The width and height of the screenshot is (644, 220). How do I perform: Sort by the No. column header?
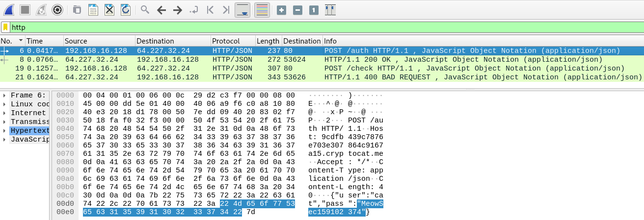pos(12,41)
